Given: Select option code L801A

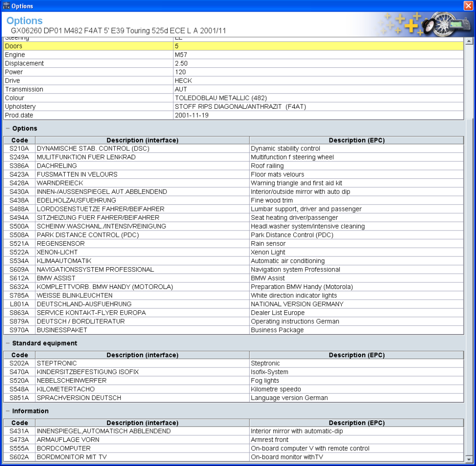Looking at the screenshot, I should [x=19, y=304].
